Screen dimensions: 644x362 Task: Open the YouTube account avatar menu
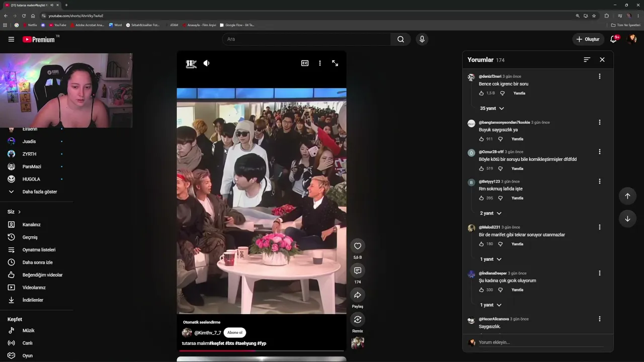pyautogui.click(x=632, y=39)
